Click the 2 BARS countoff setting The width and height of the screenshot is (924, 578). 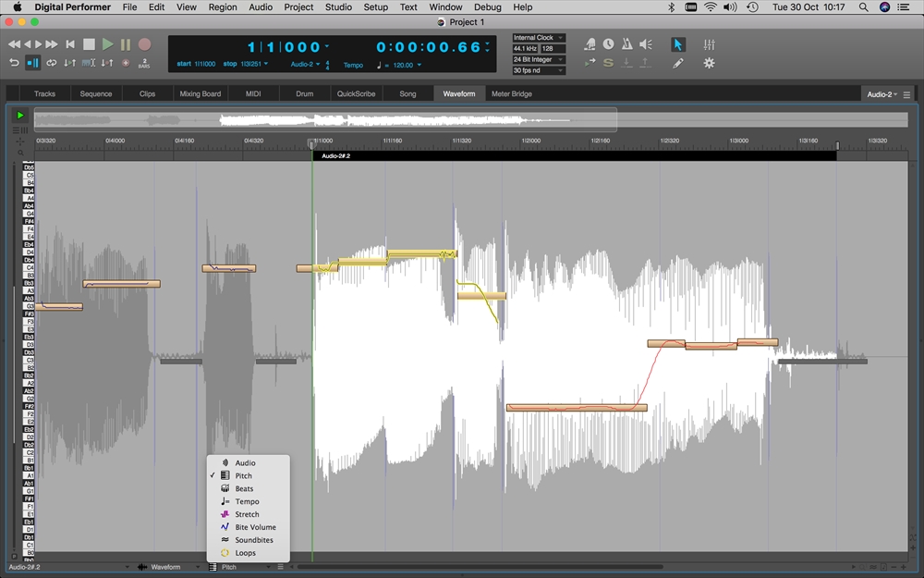pos(144,63)
